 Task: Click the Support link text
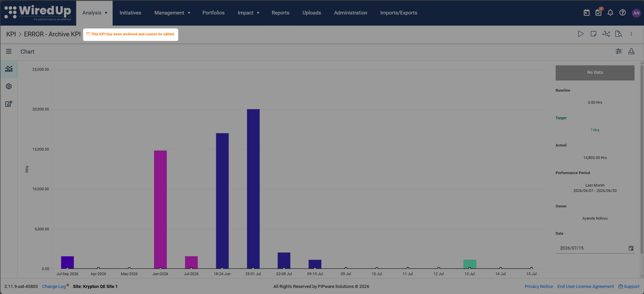(x=632, y=287)
